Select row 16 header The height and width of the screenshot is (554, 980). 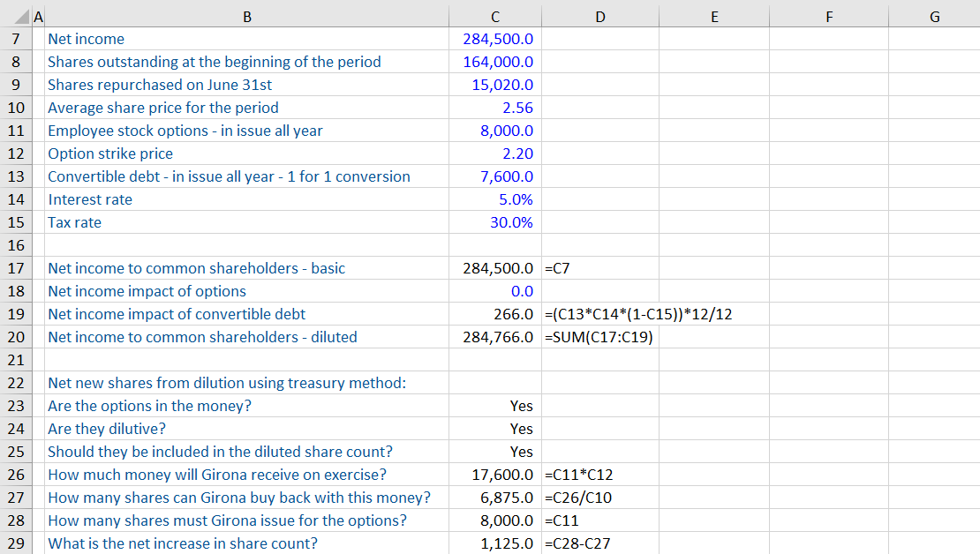[16, 245]
